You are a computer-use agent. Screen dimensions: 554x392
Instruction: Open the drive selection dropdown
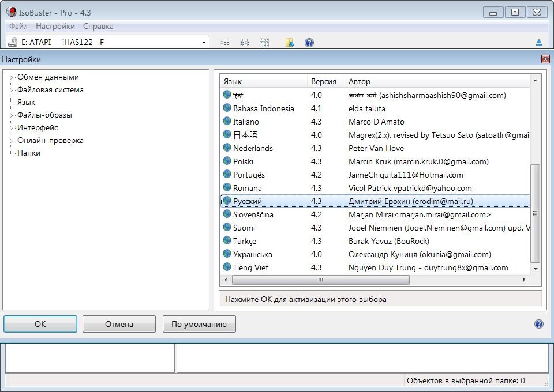point(204,43)
